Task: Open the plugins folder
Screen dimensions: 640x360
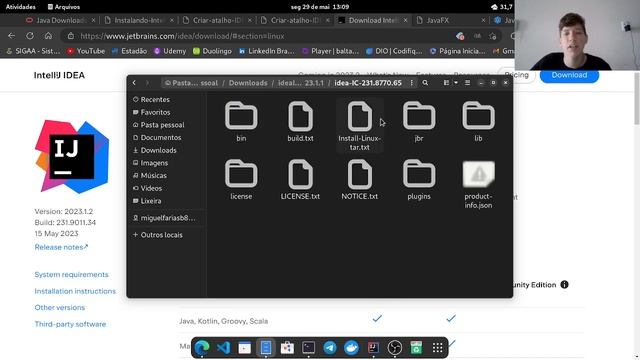Action: click(x=419, y=179)
